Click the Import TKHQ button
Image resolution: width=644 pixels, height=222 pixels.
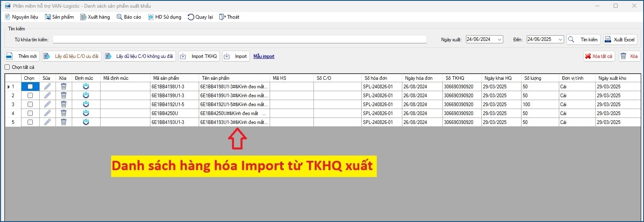pyautogui.click(x=199, y=56)
